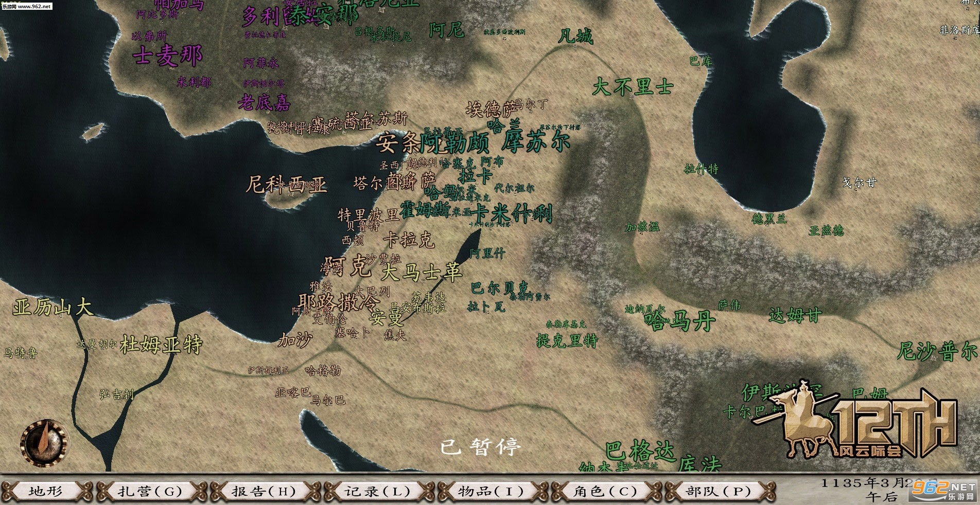Viewport: 980px width, 505px height.
Task: Select the town 巴库
Action: pyautogui.click(x=701, y=61)
